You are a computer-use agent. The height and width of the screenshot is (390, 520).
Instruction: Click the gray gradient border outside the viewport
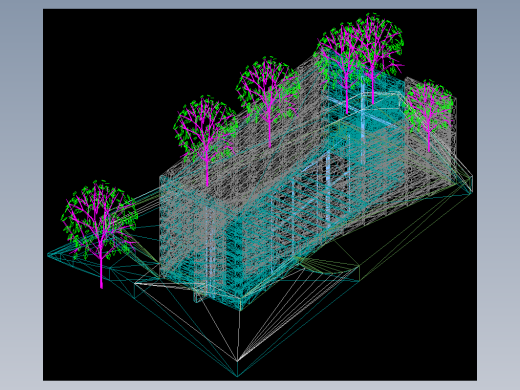[x=21, y=195]
